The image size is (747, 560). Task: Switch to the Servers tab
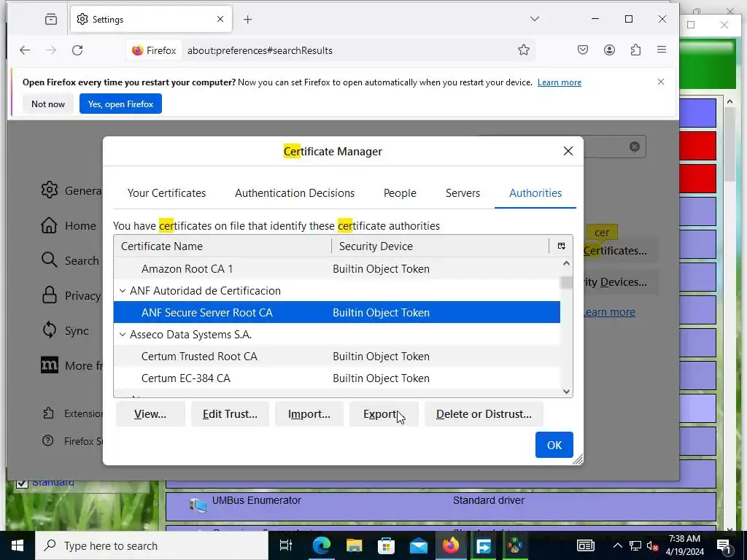pyautogui.click(x=462, y=192)
